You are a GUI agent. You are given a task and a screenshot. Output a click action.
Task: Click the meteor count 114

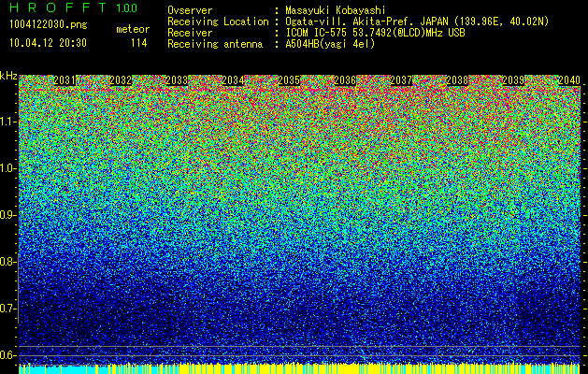point(138,43)
